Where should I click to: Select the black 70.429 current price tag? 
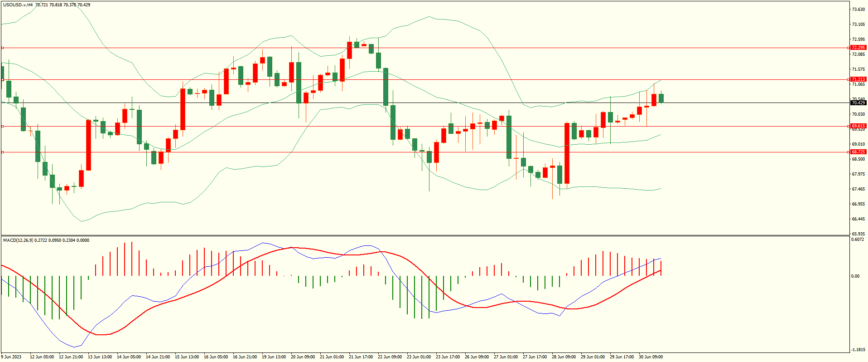[858, 103]
